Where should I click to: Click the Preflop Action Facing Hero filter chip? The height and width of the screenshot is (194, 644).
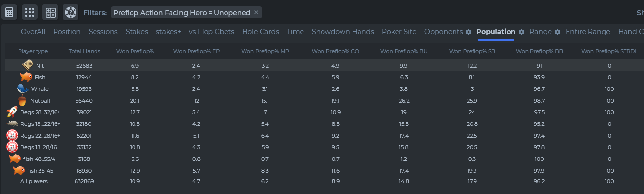pyautogui.click(x=183, y=13)
